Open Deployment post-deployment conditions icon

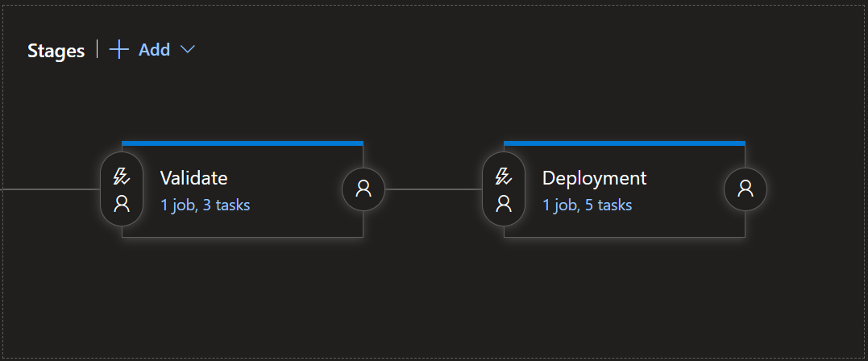click(745, 189)
